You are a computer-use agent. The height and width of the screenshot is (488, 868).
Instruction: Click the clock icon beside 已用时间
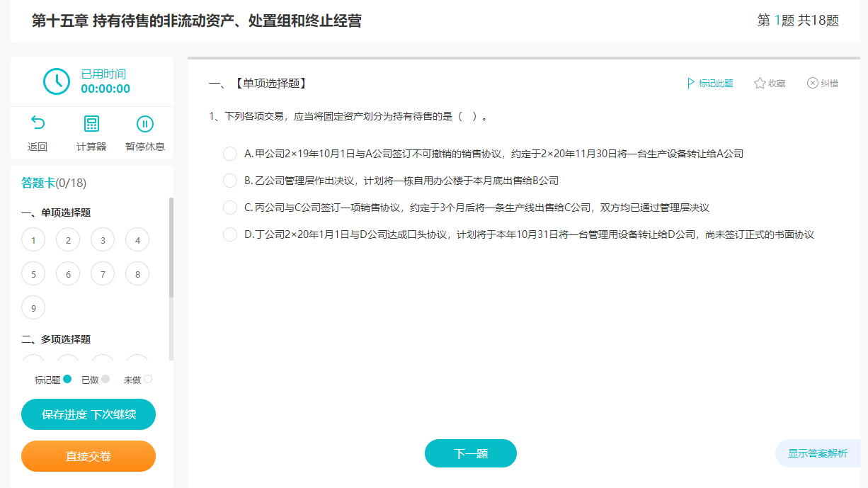click(x=57, y=81)
